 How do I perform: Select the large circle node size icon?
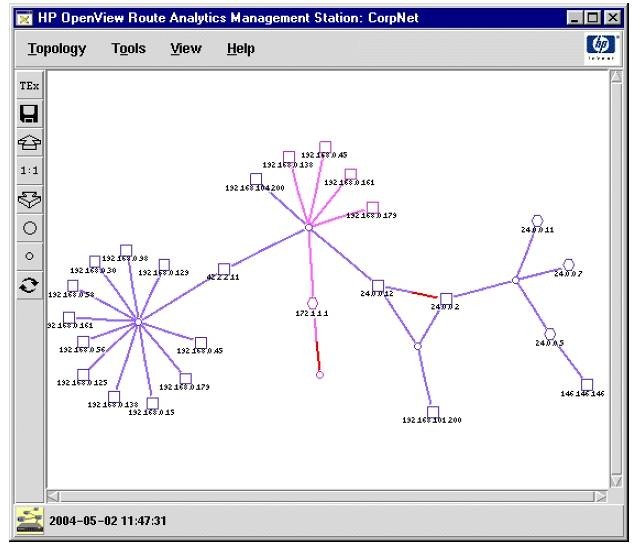[29, 228]
